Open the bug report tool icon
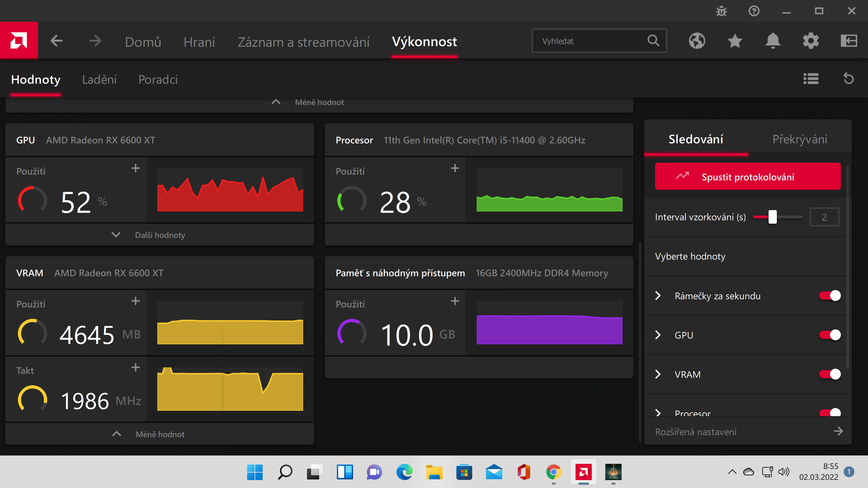This screenshot has height=488, width=868. coord(721,12)
